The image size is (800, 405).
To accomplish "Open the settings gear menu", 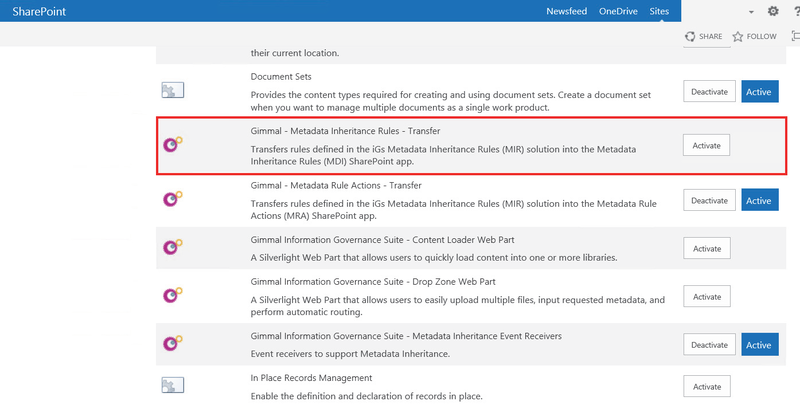I will (x=772, y=11).
